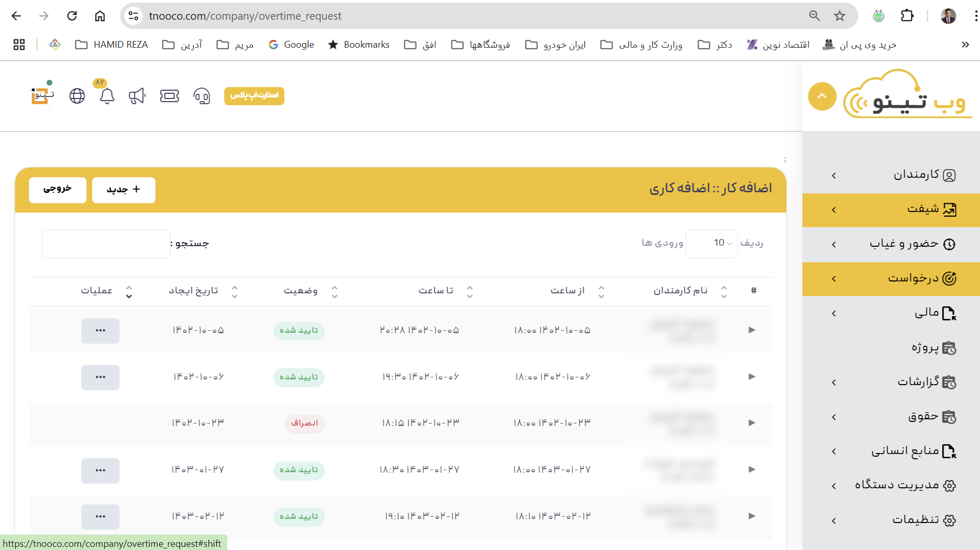Click the جدید new request button
The height and width of the screenshot is (550, 980).
tap(123, 190)
